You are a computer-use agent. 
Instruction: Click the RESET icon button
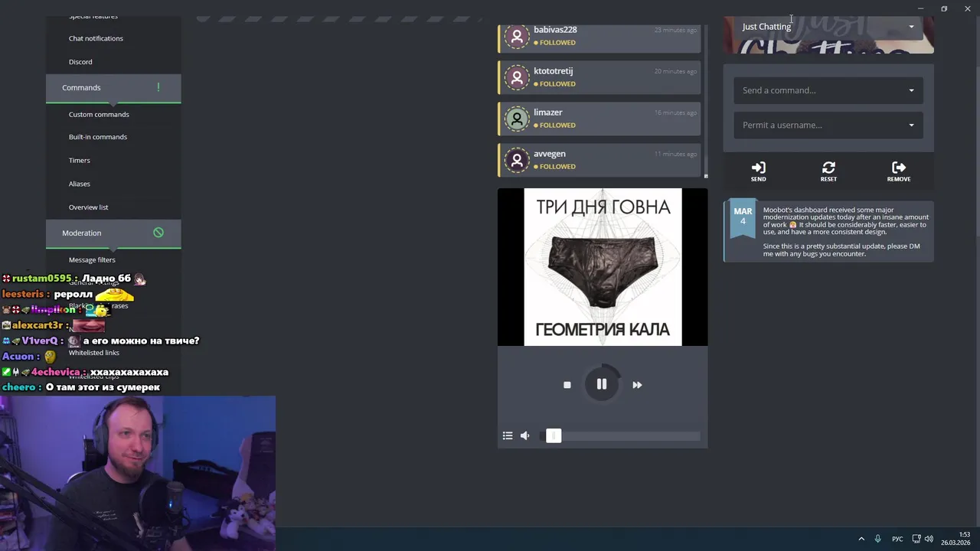(x=828, y=171)
